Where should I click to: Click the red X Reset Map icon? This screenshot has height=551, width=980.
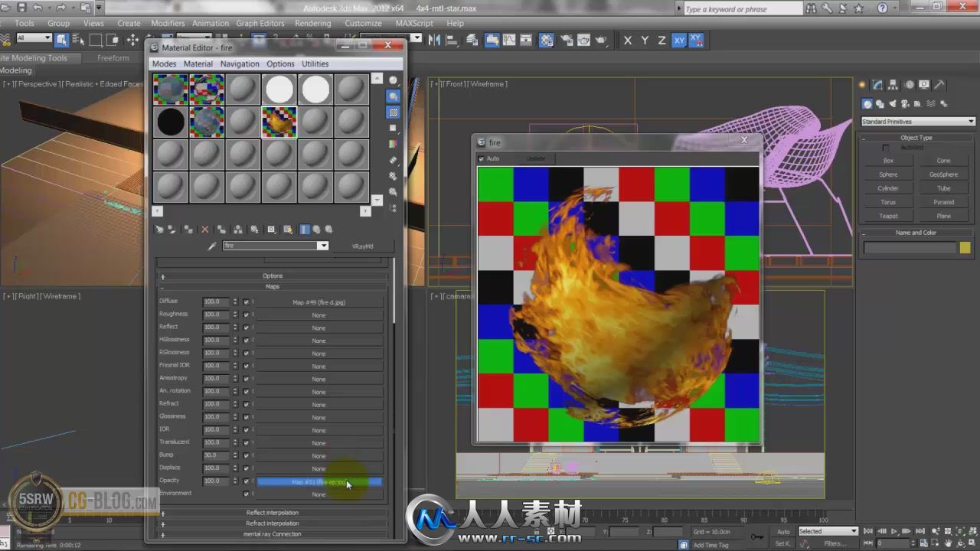204,229
